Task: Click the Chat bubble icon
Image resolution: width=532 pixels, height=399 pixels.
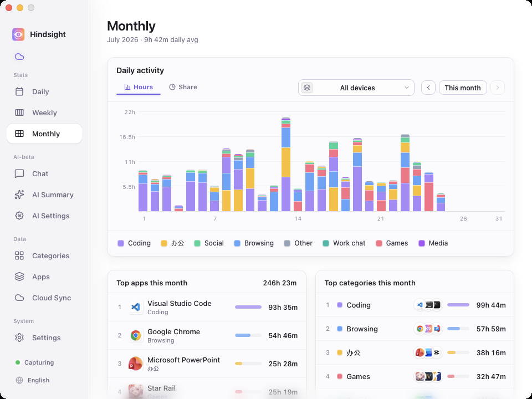Action: 19,173
